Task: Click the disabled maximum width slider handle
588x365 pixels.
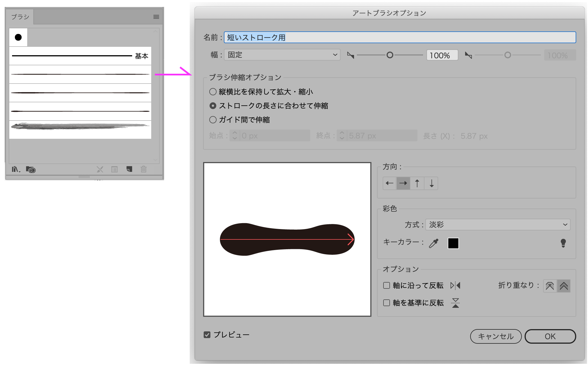Action: point(507,55)
